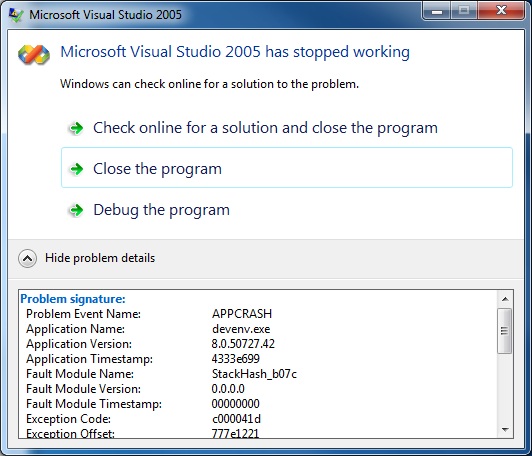Screen dimensions: 532x456
Task: Click the Application Name label
Action: (76, 329)
